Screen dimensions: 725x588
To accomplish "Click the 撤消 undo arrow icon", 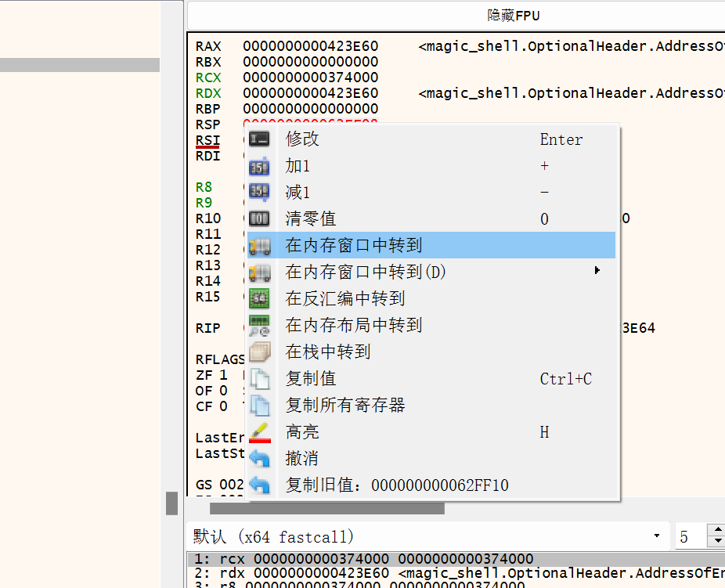I will pos(259,458).
